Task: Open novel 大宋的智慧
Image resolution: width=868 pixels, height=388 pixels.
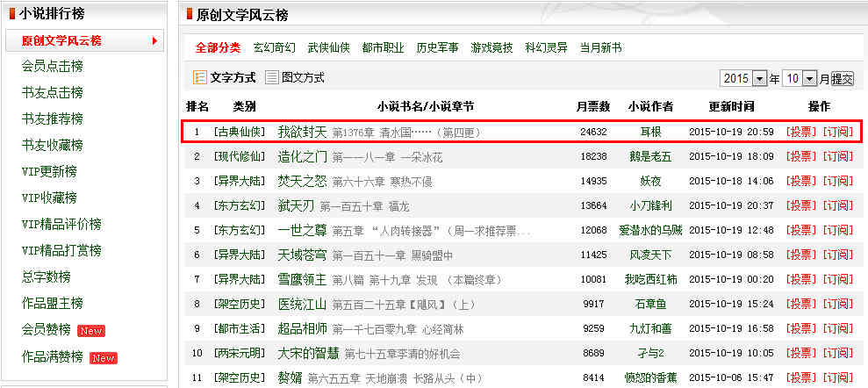Action: 308,354
